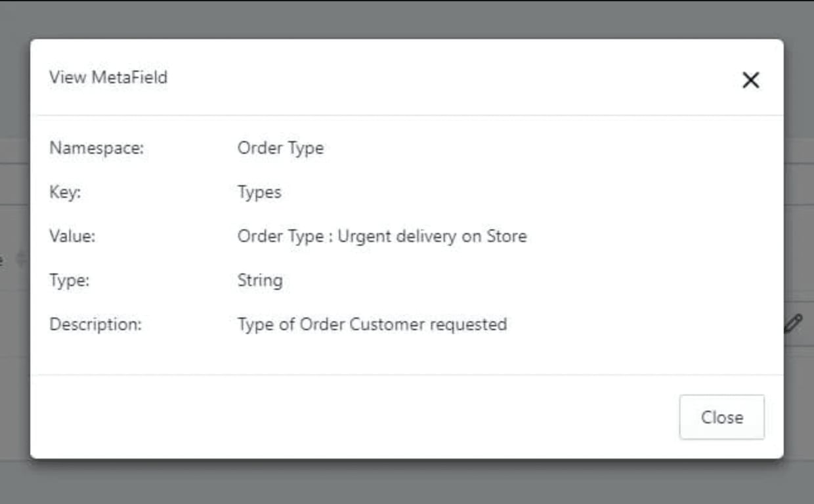Image resolution: width=814 pixels, height=504 pixels.
Task: Select the String type value
Action: tap(260, 280)
